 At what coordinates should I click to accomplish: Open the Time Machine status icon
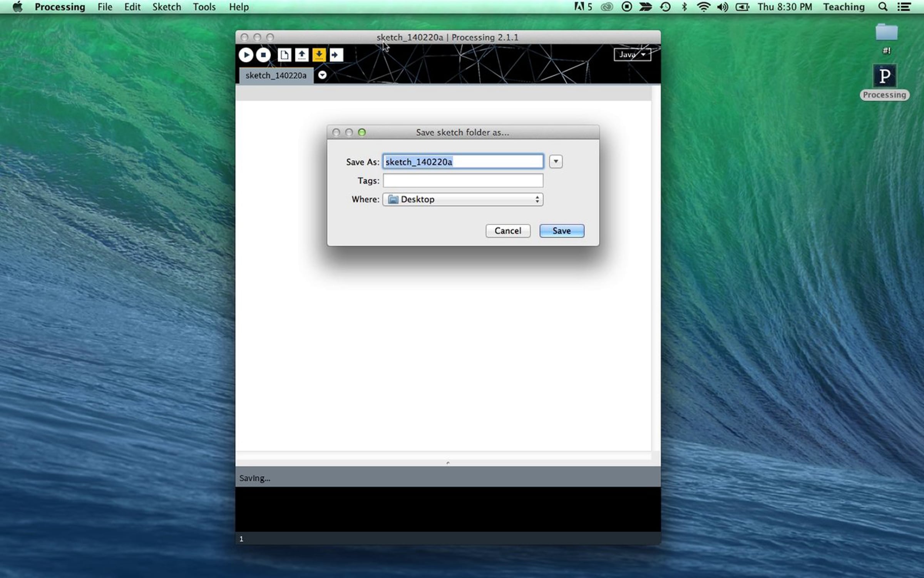[665, 7]
